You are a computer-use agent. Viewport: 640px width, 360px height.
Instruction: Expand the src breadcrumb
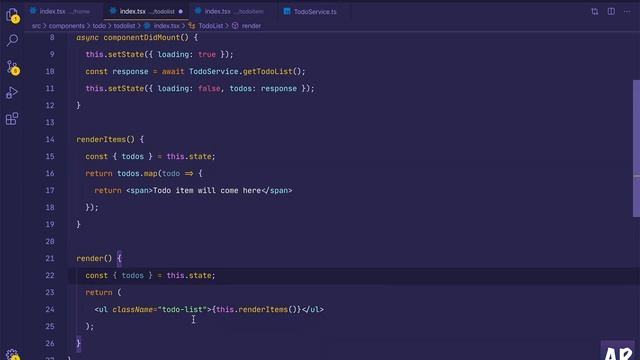coord(36,26)
